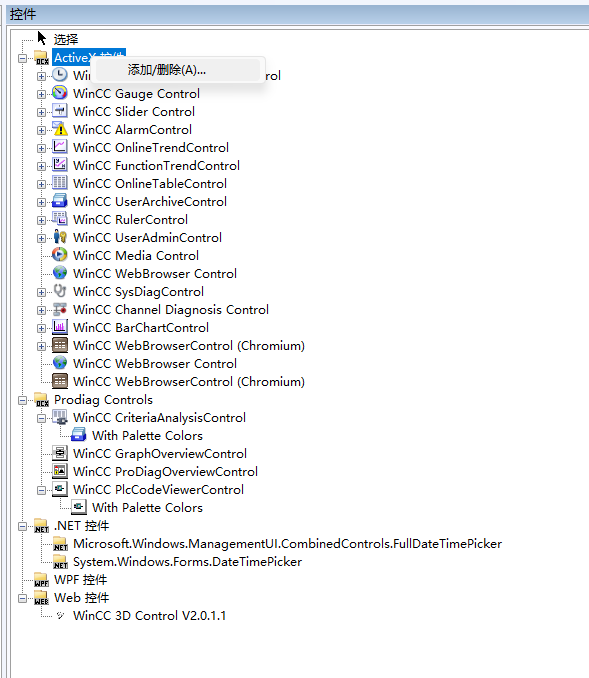Collapse the Prodiag Controls folder
The width and height of the screenshot is (589, 678).
(x=22, y=400)
